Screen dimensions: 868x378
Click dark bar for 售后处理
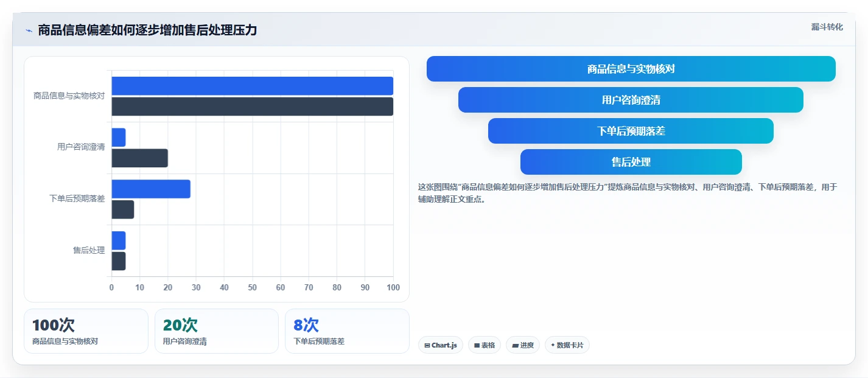coord(119,261)
